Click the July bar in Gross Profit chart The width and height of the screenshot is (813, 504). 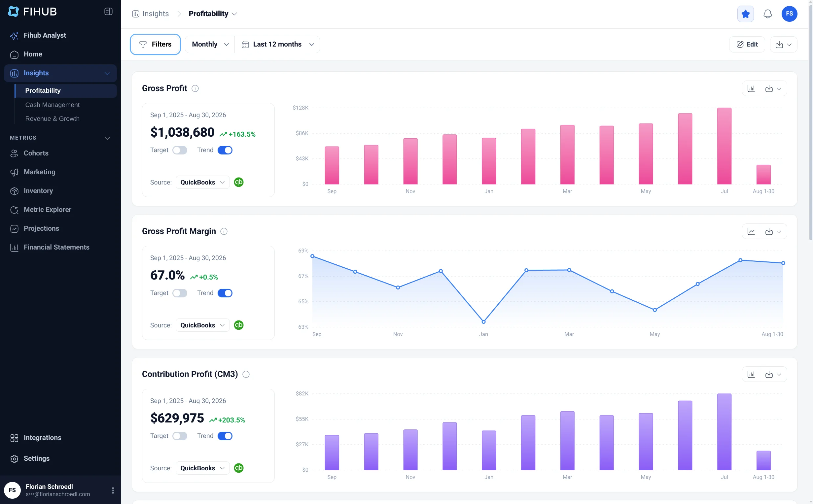(x=724, y=146)
